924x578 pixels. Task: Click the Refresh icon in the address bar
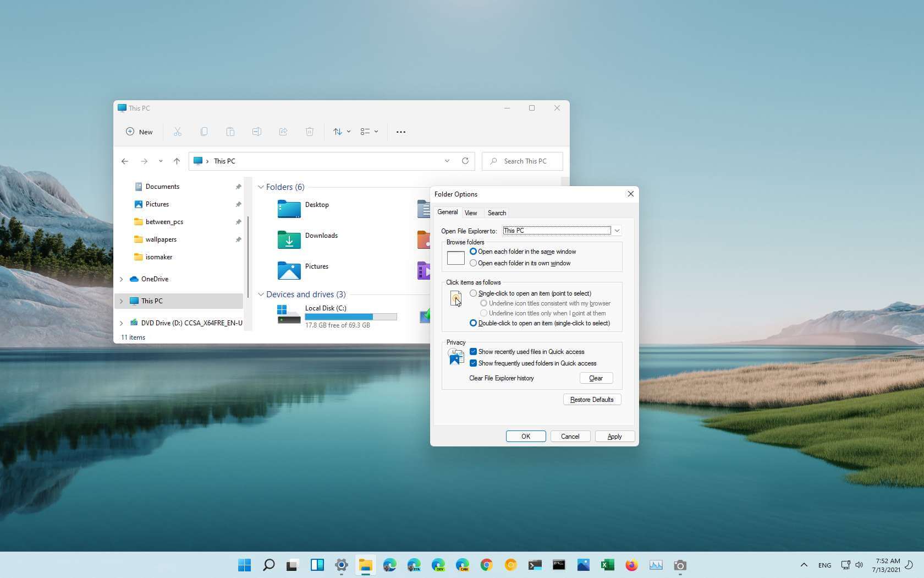click(x=465, y=161)
